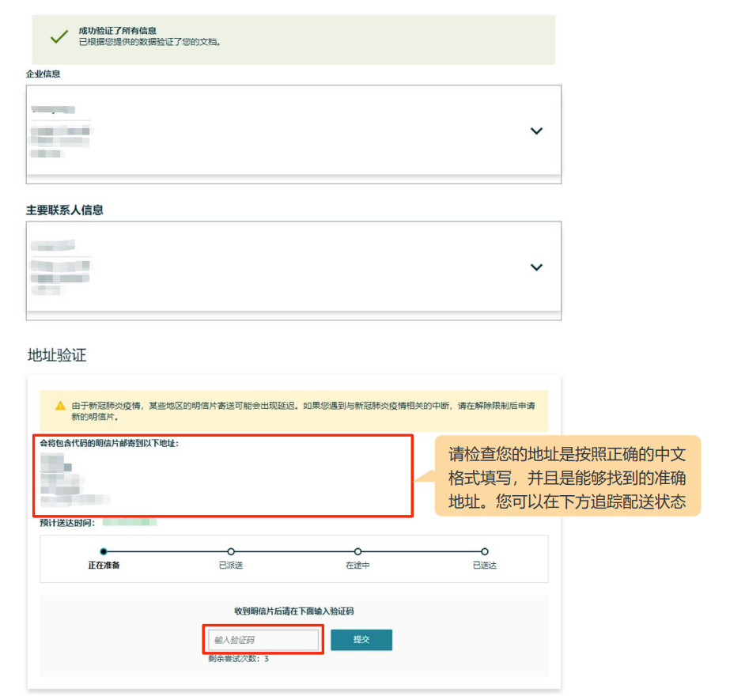This screenshot has height=700, width=730.
Task: Click the 已根据您提供的数据验证了您的文档 text
Action: [x=149, y=42]
